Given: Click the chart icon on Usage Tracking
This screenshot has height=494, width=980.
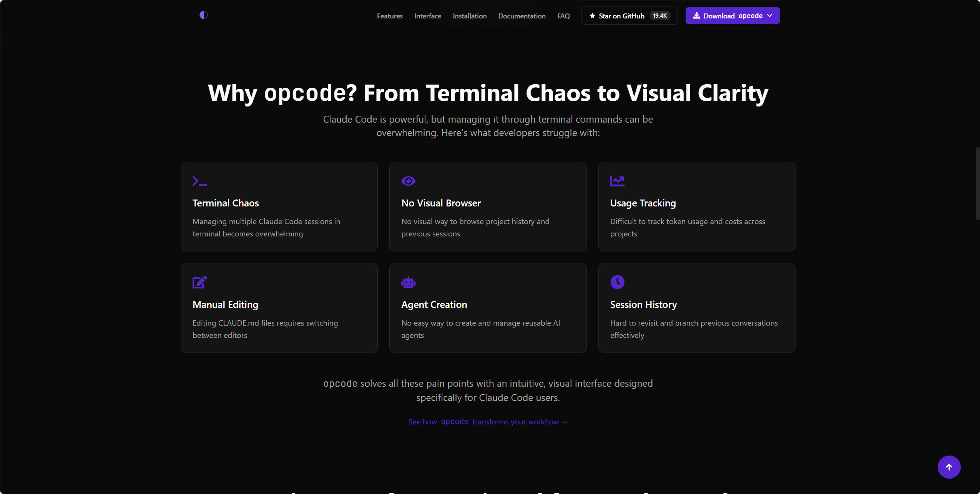Looking at the screenshot, I should pos(617,181).
